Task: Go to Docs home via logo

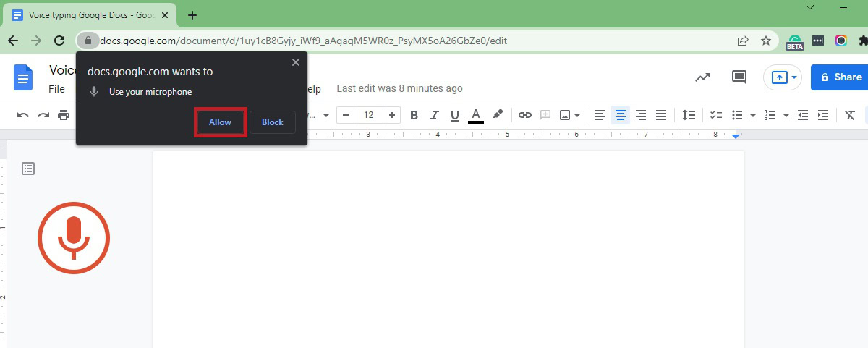Action: click(x=24, y=77)
